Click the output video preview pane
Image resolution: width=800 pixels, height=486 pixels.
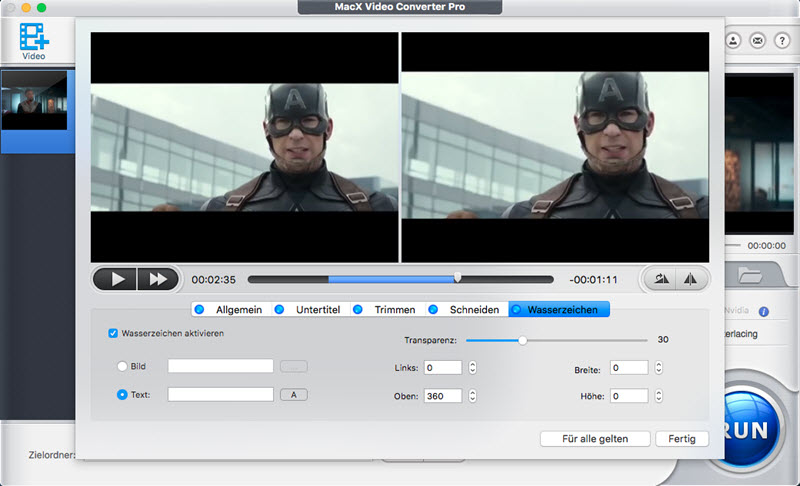[555, 147]
